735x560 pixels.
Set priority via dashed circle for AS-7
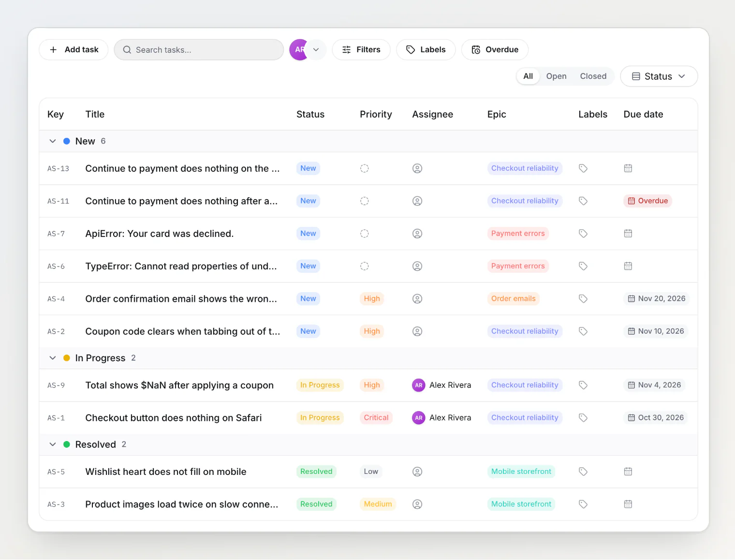[365, 234]
